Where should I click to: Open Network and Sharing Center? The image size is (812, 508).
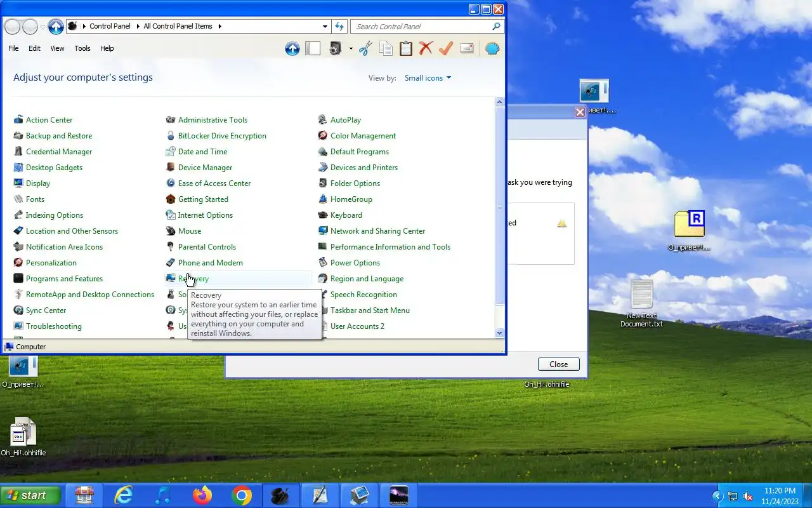[377, 231]
